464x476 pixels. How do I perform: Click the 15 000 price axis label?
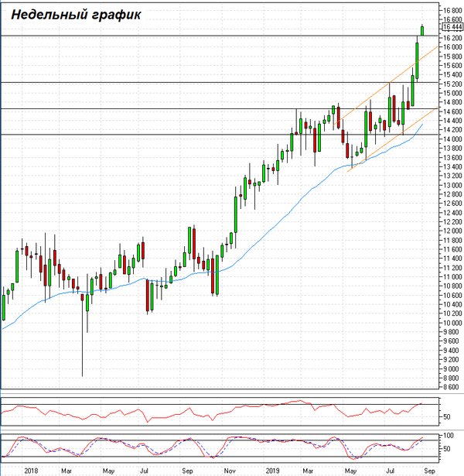coord(452,93)
